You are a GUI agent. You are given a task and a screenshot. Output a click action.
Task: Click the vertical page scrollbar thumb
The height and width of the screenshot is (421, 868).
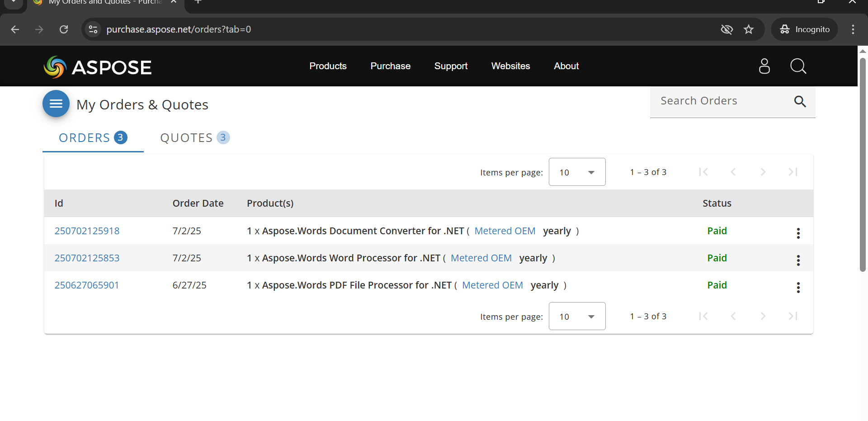pyautogui.click(x=863, y=163)
